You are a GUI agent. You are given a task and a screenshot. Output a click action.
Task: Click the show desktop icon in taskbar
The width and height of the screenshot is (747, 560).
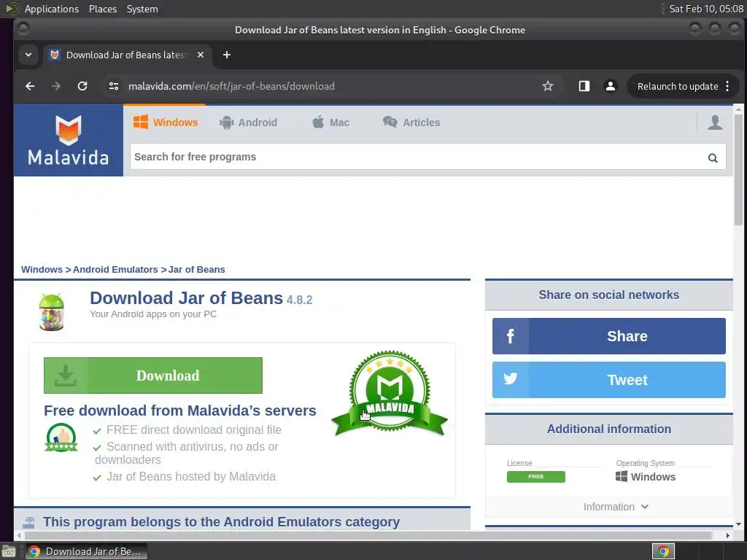click(9, 551)
